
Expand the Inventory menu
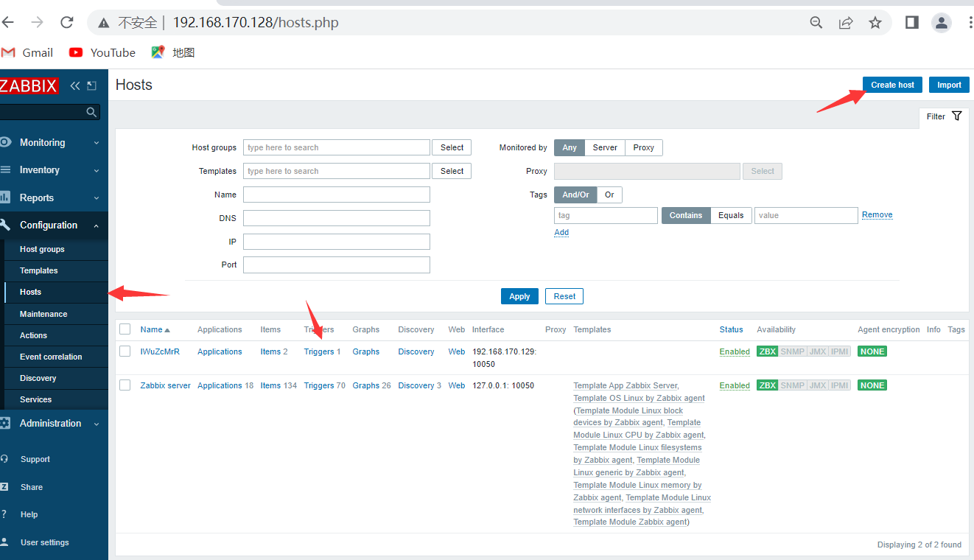[x=54, y=170]
